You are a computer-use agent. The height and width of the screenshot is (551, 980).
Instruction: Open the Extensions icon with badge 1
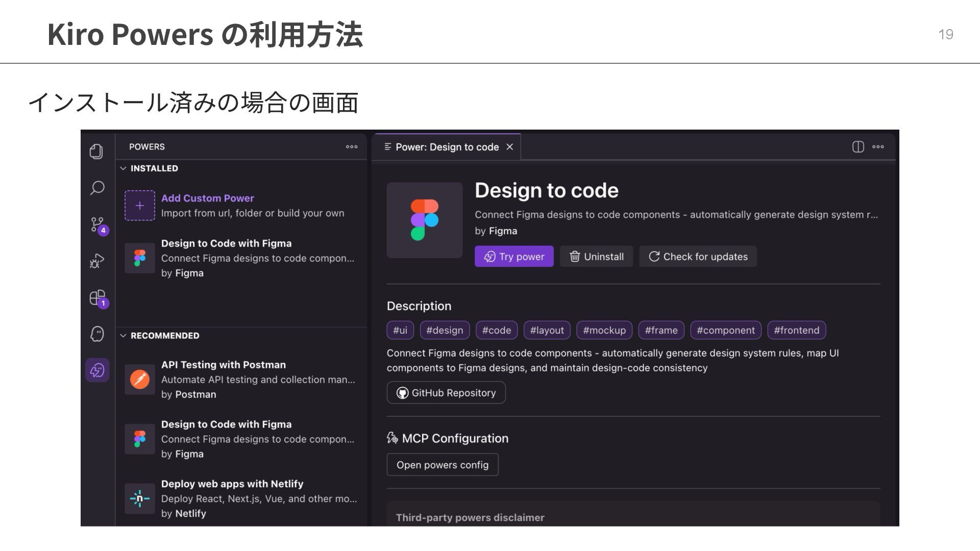click(x=97, y=298)
